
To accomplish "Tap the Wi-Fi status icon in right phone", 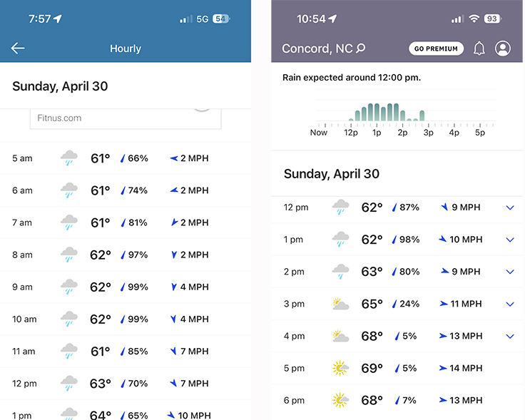I will point(474,19).
